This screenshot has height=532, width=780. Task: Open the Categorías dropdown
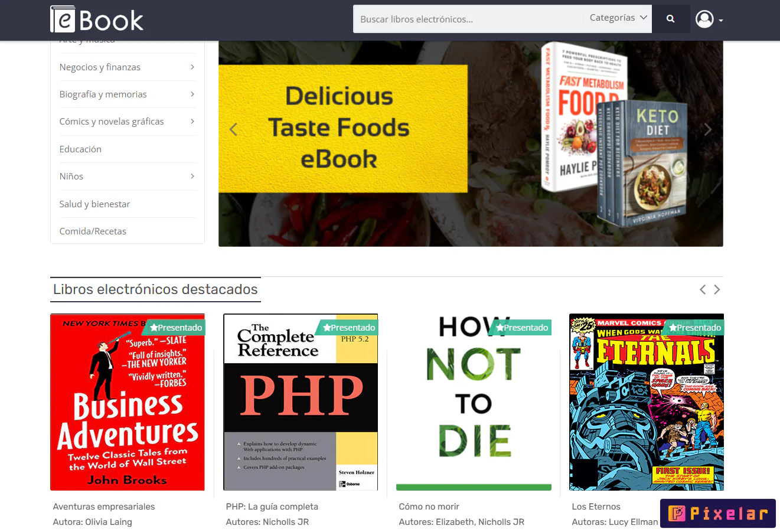pos(618,18)
